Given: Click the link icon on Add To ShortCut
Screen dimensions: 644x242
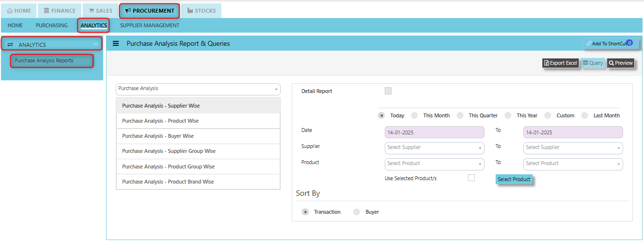Looking at the screenshot, I should click(589, 43).
